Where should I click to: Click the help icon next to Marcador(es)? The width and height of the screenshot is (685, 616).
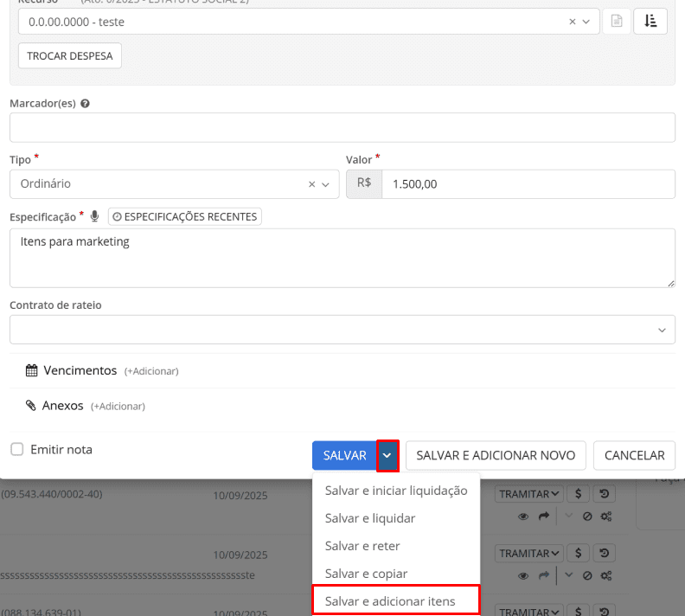85,104
